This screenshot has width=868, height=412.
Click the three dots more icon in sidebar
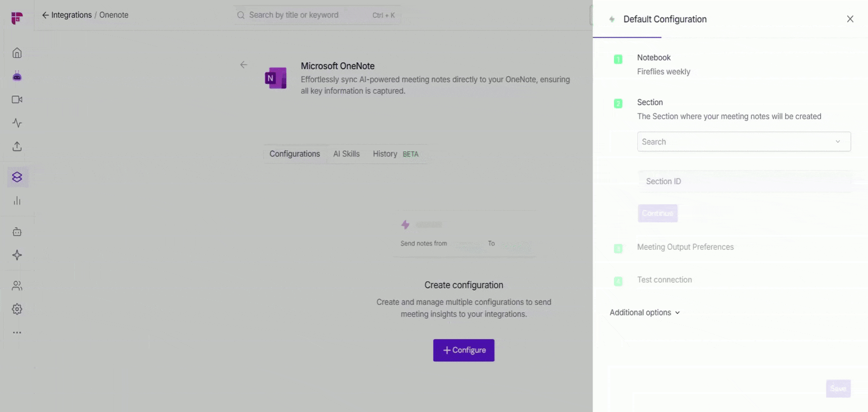click(x=17, y=332)
